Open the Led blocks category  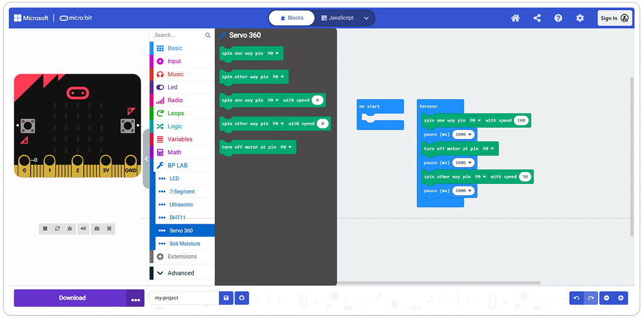182,88
